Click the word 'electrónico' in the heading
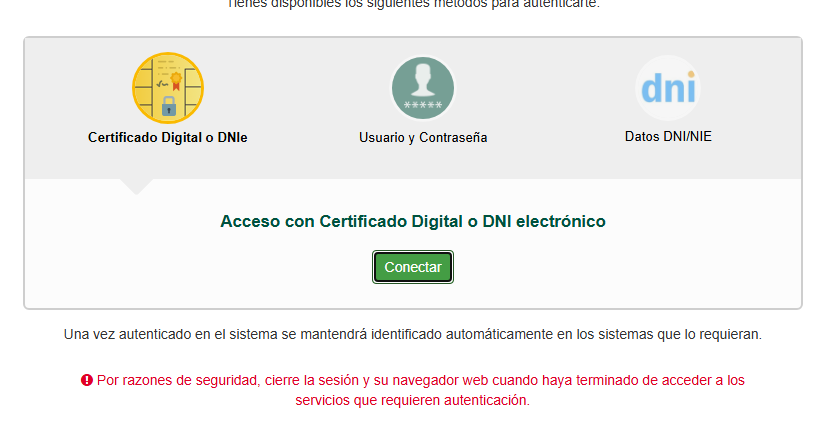 coord(560,221)
